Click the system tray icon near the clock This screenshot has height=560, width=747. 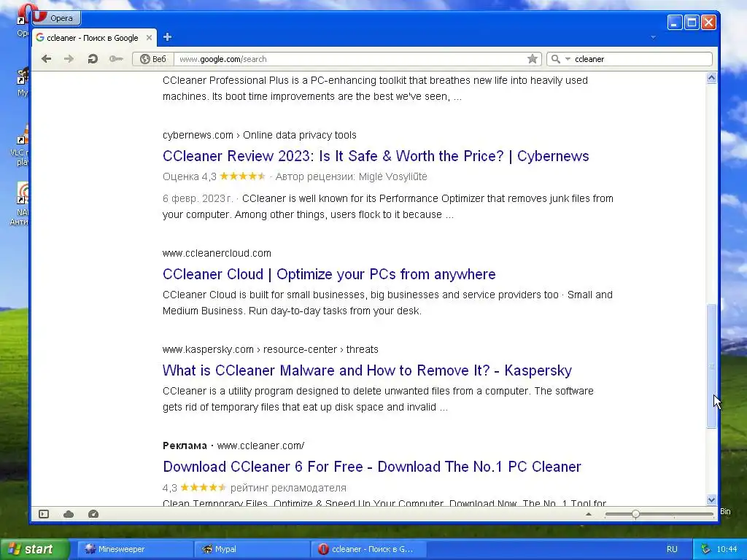pos(705,549)
